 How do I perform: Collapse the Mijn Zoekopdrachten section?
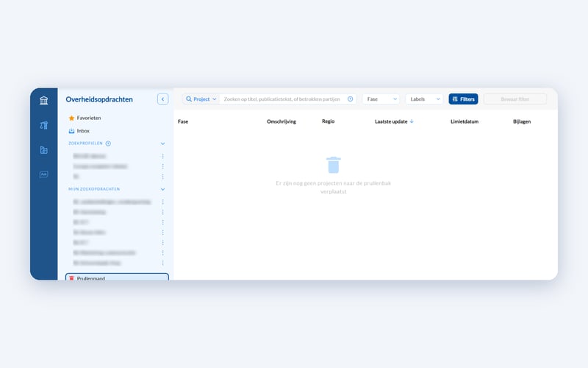pos(162,189)
